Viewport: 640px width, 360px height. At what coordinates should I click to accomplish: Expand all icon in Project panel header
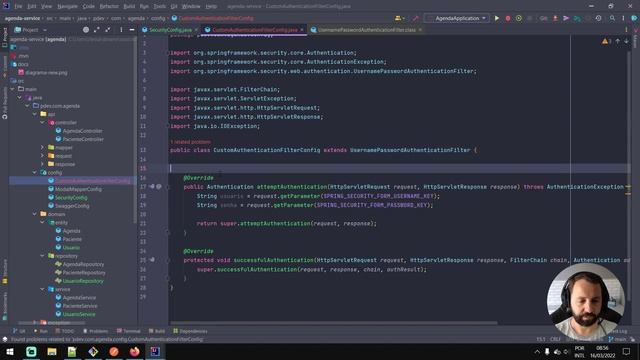pyautogui.click(x=97, y=30)
